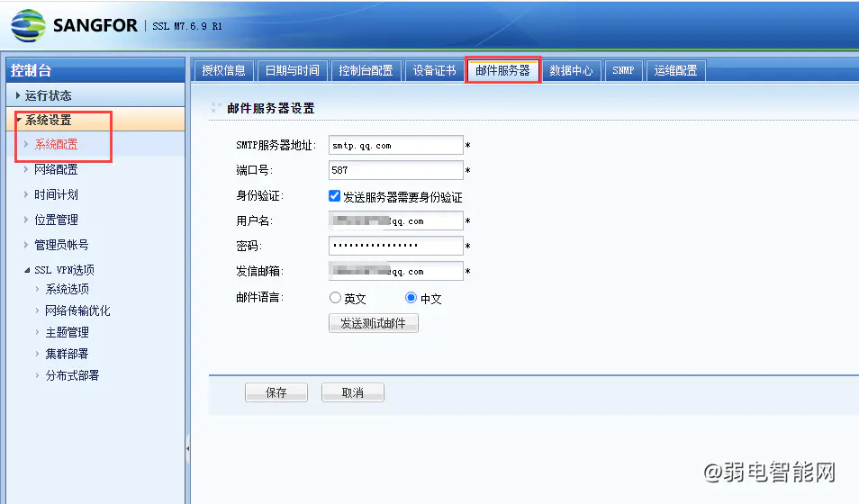Switch to the 日期与时间 tab
Image resolution: width=859 pixels, height=504 pixels.
tap(293, 71)
